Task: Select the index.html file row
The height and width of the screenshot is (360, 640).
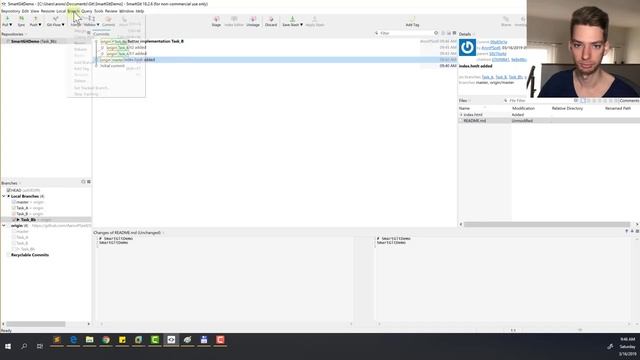Action: (549, 115)
